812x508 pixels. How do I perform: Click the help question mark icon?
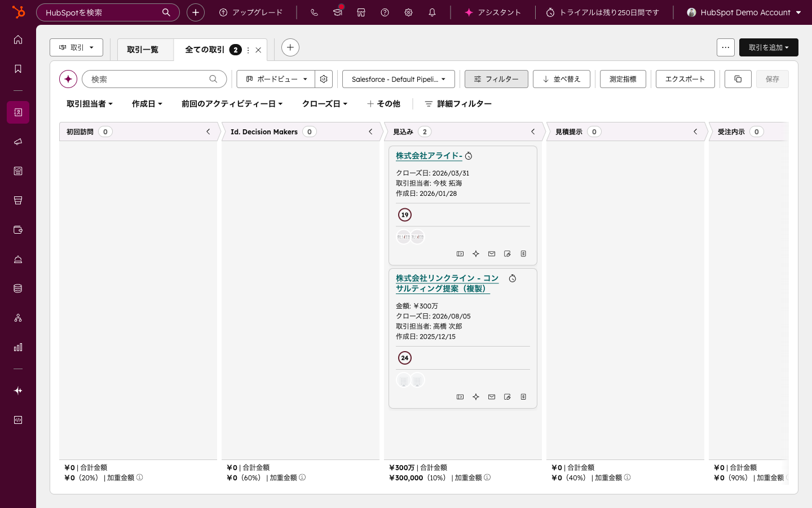385,12
